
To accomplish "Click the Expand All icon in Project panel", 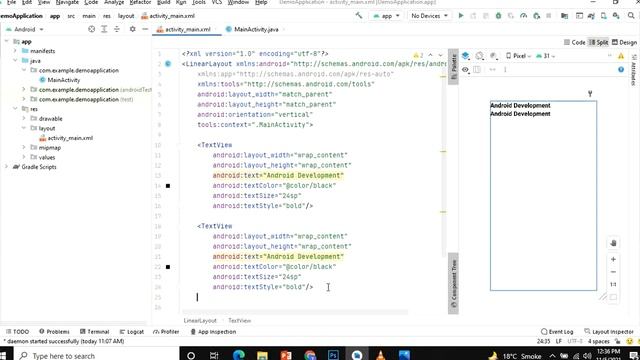I will 104,29.
